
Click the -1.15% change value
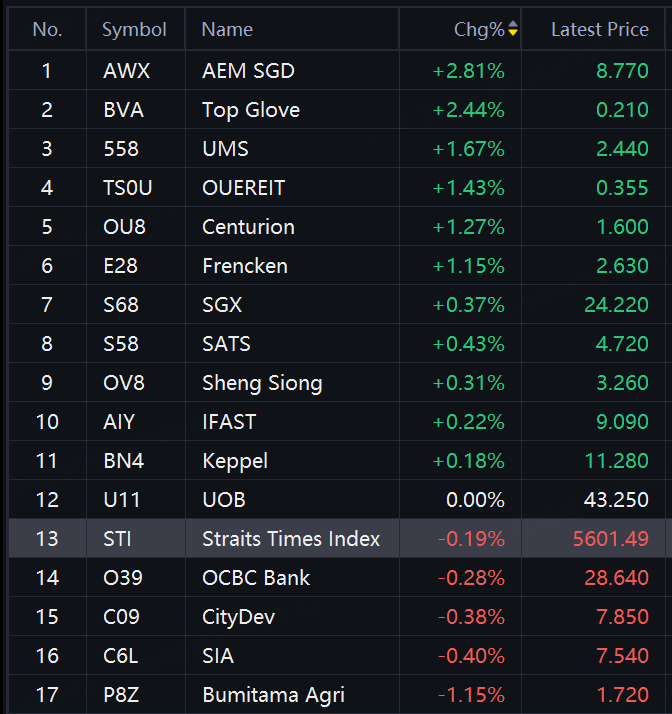coord(471,695)
